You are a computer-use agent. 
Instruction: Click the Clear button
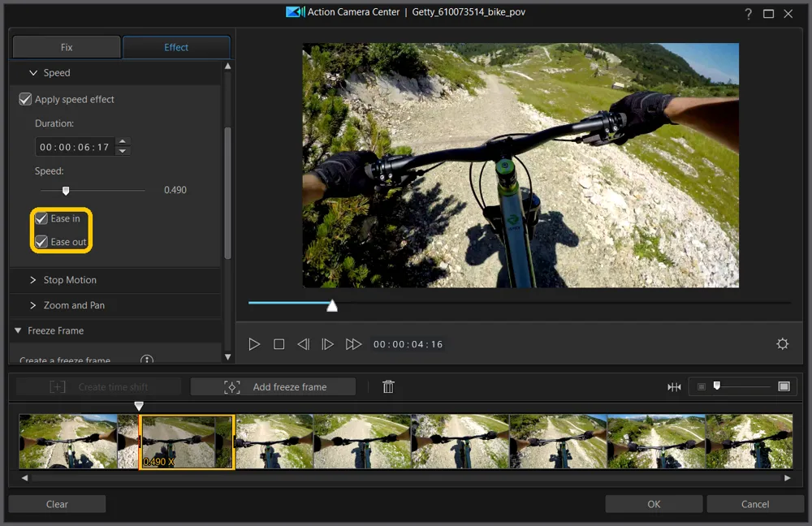coord(57,504)
